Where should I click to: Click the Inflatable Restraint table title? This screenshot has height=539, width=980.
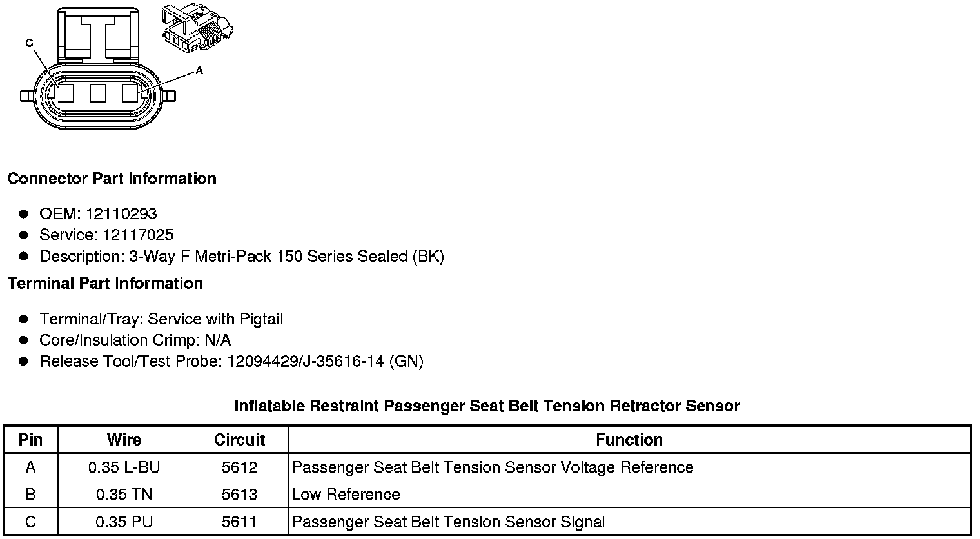coord(487,406)
